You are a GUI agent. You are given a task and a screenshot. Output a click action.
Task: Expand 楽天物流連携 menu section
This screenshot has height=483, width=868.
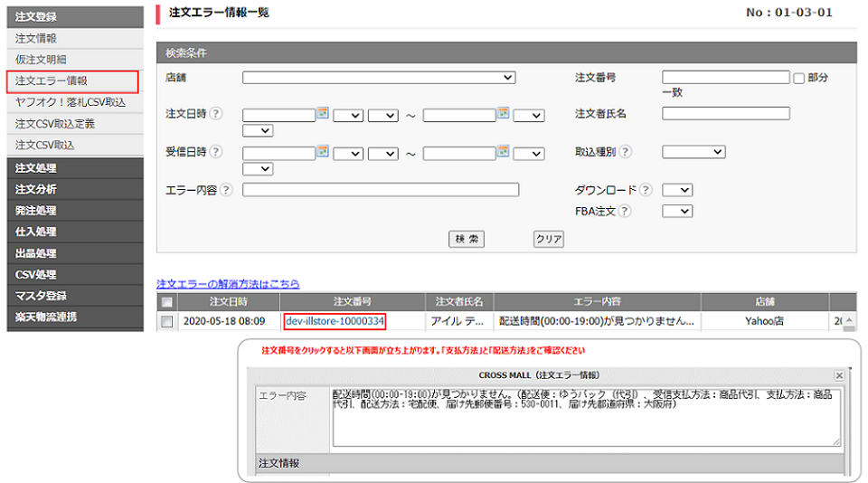(x=75, y=317)
